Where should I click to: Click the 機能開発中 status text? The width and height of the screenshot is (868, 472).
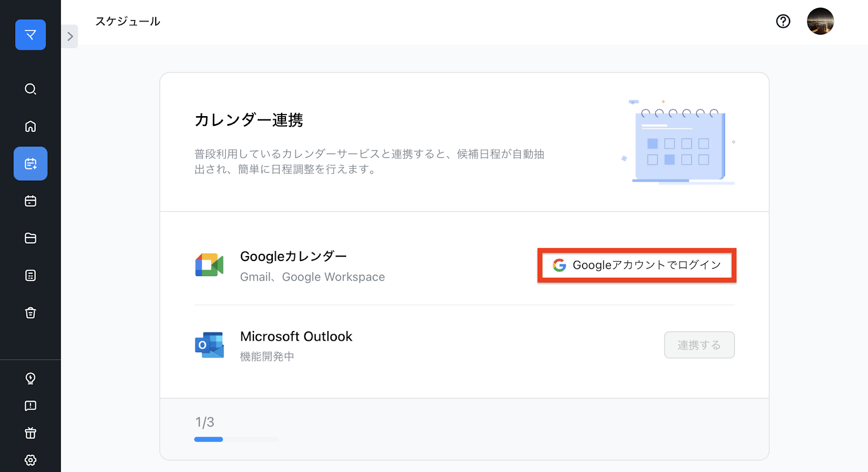coord(267,356)
